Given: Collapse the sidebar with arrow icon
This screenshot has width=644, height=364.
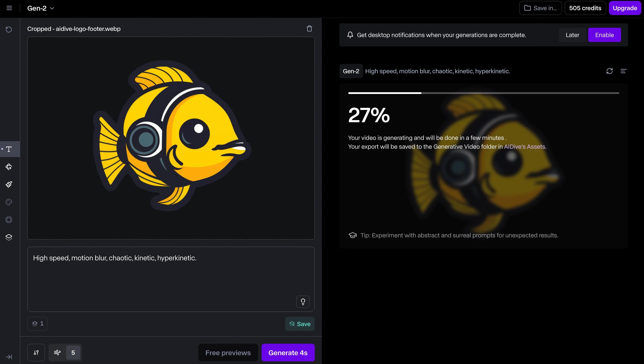Looking at the screenshot, I should click(x=9, y=357).
